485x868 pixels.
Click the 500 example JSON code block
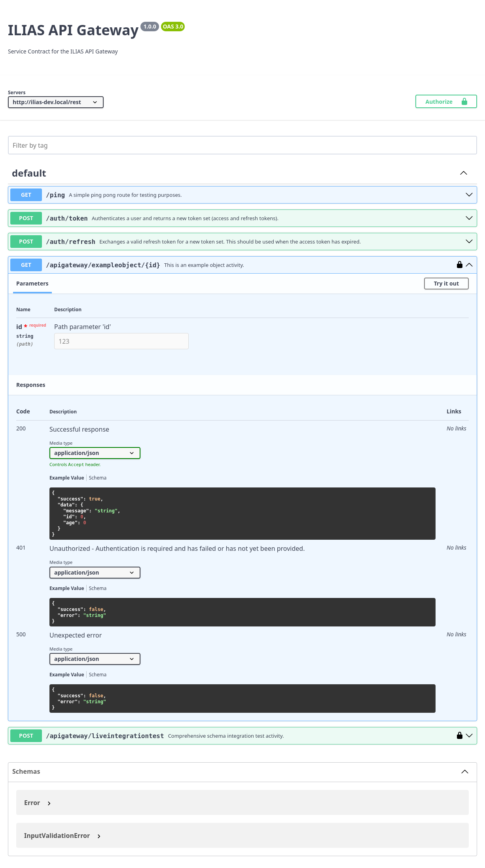(242, 699)
